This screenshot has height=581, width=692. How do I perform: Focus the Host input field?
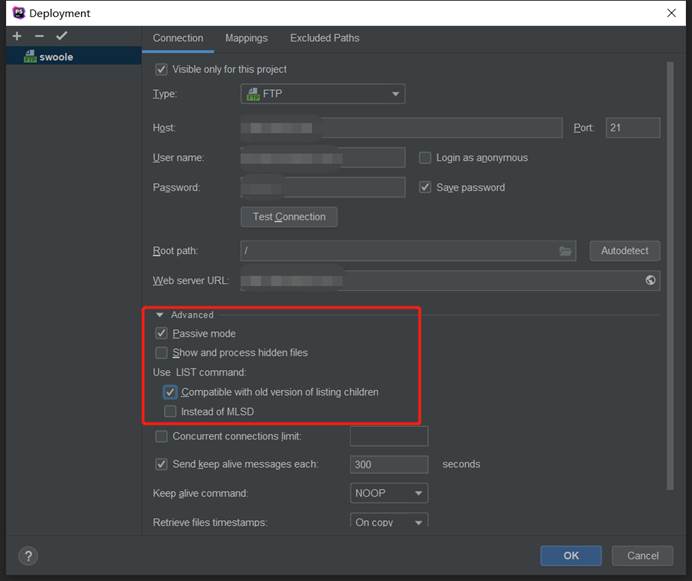coord(402,128)
